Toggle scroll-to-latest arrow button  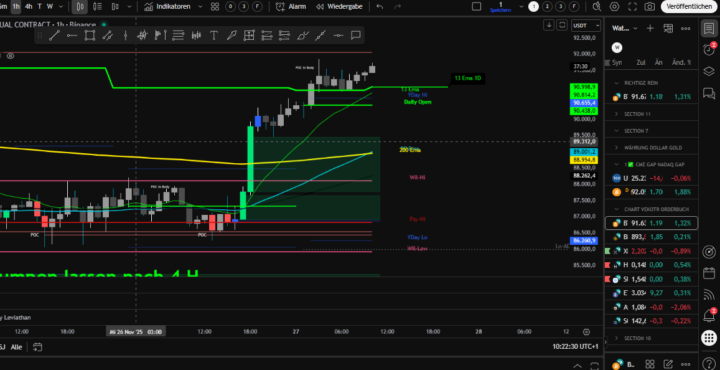coord(549,25)
